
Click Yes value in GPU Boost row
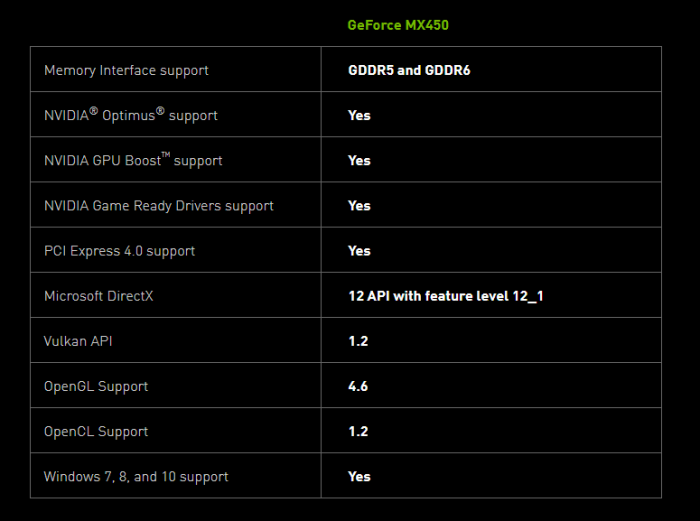point(359,161)
